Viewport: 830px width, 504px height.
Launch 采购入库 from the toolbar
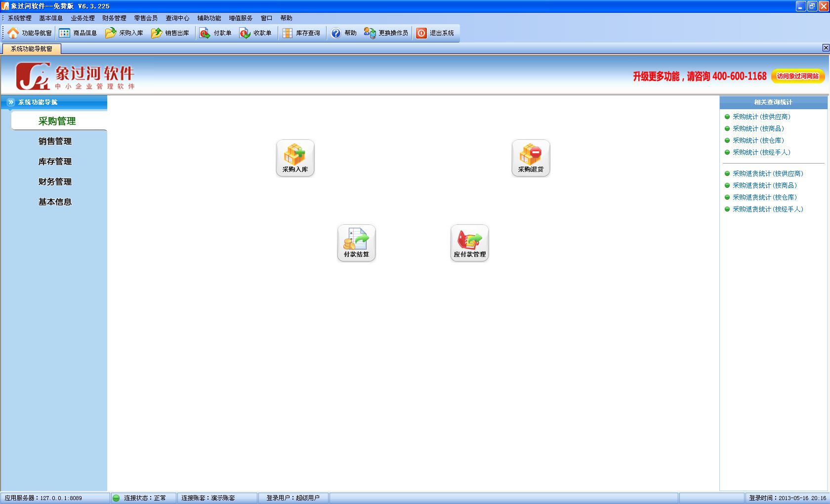(124, 33)
